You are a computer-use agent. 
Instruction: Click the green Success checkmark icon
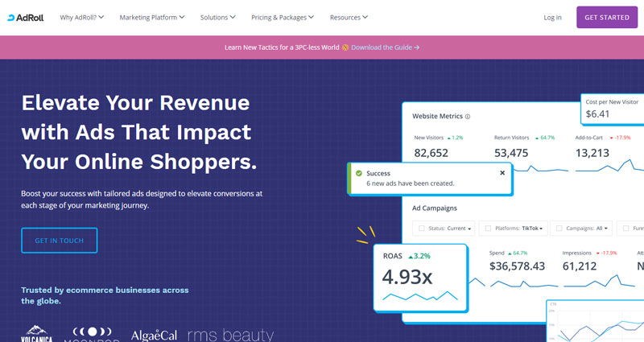[x=358, y=173]
